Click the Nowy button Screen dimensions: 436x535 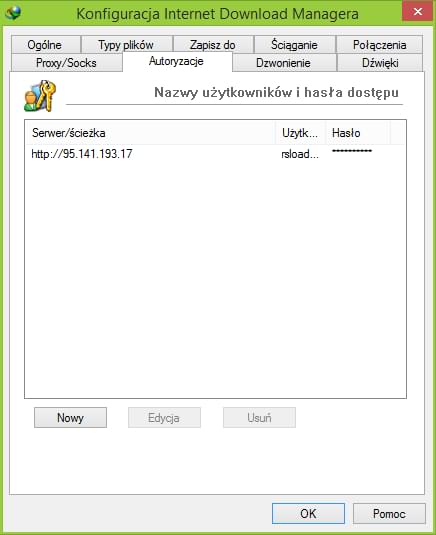coord(70,418)
